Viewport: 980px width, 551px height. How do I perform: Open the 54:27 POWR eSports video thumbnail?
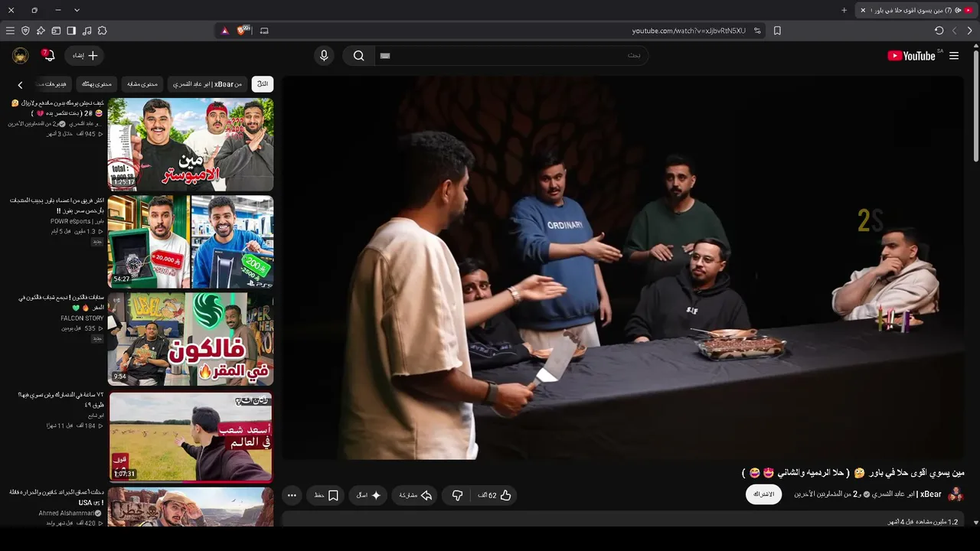(x=191, y=241)
